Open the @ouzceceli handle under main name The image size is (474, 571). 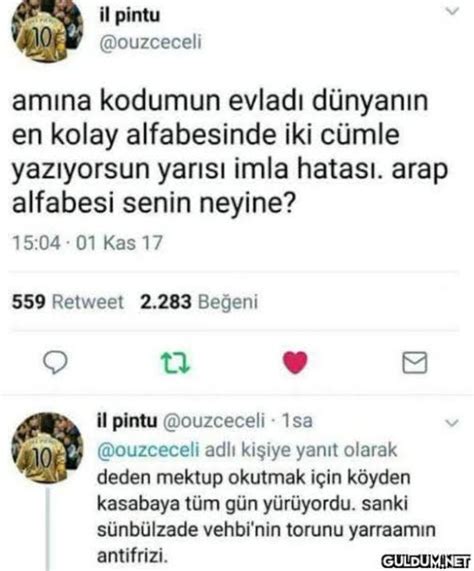click(150, 42)
